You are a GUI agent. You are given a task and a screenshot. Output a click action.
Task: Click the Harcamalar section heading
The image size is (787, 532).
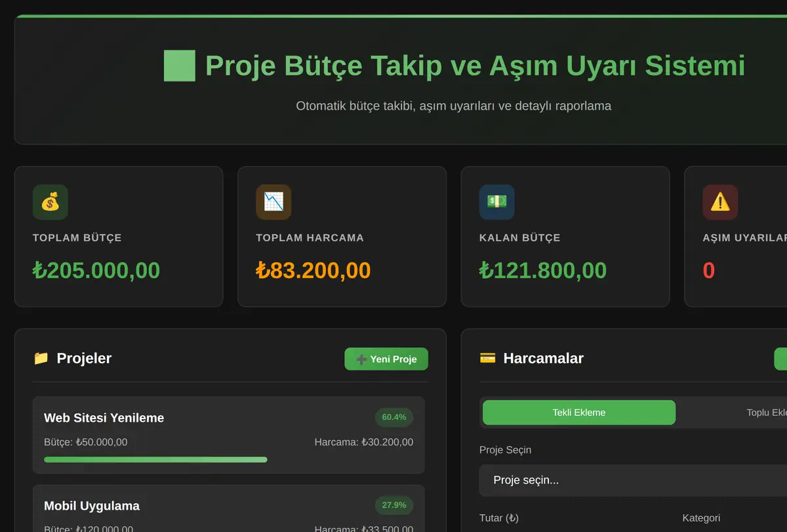(x=544, y=358)
